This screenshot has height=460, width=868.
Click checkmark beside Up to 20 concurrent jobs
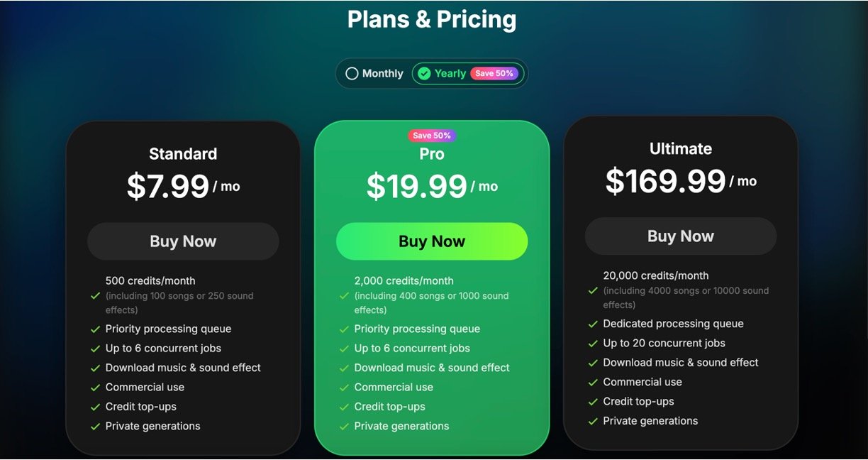click(593, 344)
